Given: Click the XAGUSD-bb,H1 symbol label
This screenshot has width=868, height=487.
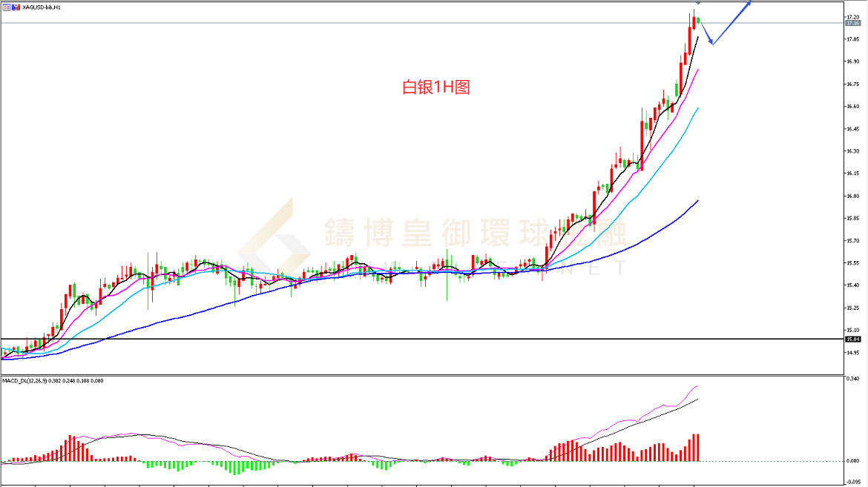Looking at the screenshot, I should point(42,7).
